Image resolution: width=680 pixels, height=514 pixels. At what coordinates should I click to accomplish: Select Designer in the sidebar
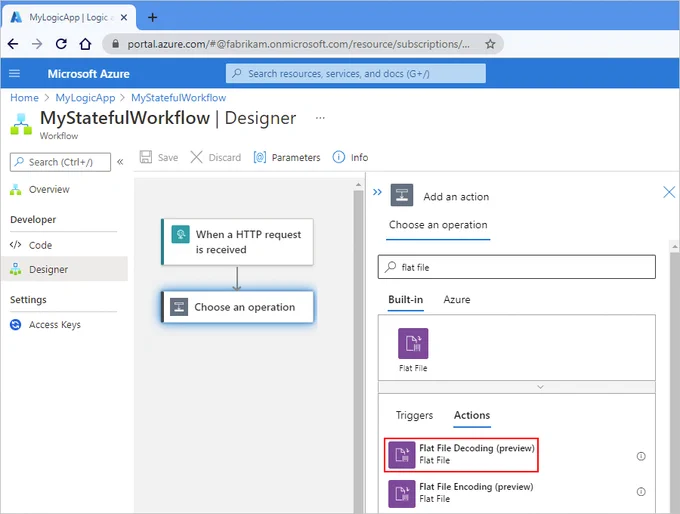pos(64,269)
